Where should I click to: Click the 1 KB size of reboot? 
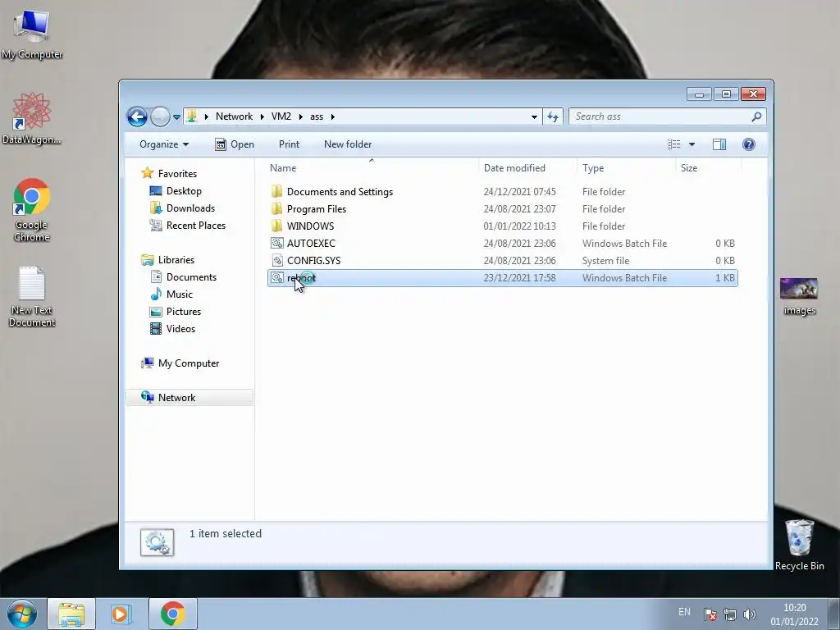tap(725, 277)
